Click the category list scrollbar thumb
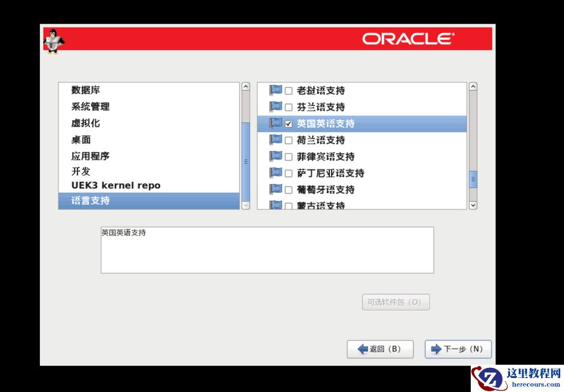The image size is (564, 392). coord(246,162)
